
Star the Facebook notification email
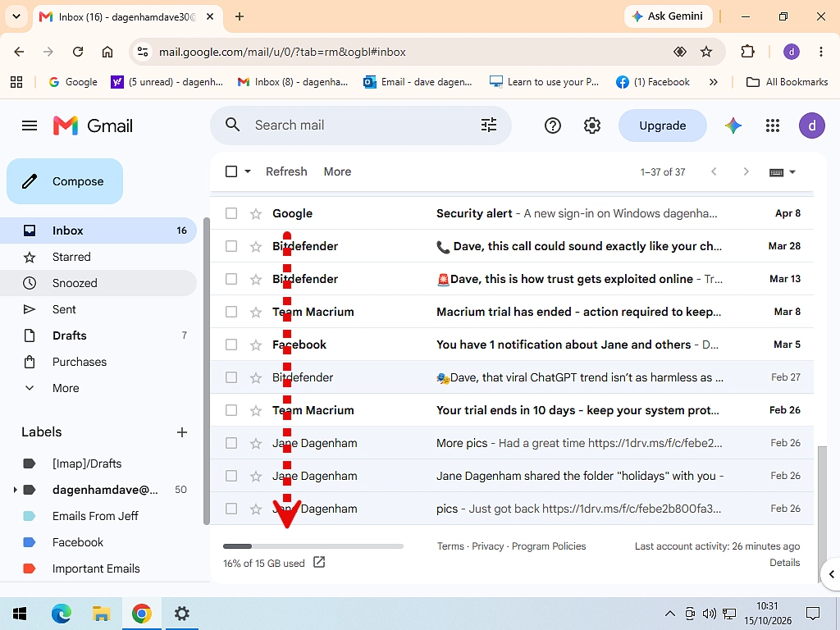click(256, 345)
